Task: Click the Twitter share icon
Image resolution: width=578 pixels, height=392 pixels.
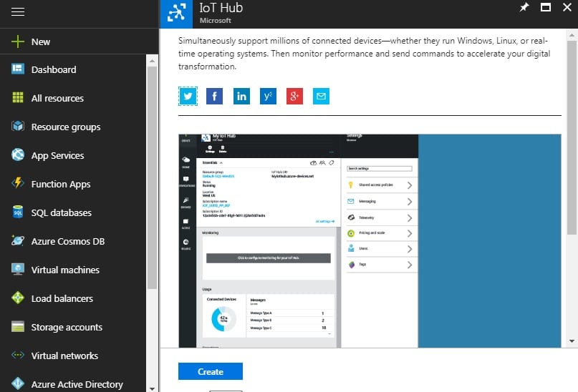Action: click(x=188, y=96)
